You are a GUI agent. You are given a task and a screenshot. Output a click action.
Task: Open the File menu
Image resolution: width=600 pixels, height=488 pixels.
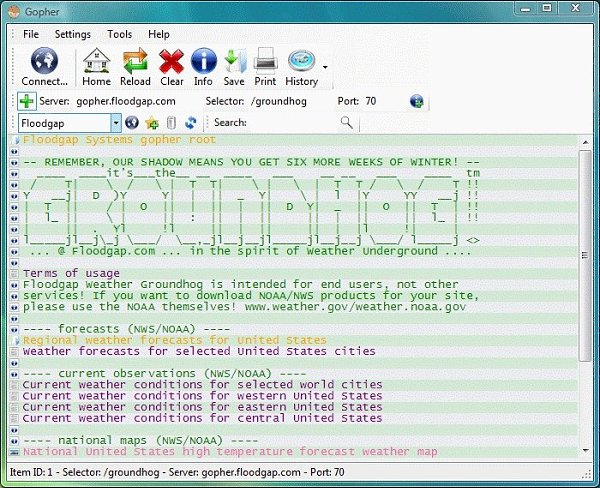point(31,34)
